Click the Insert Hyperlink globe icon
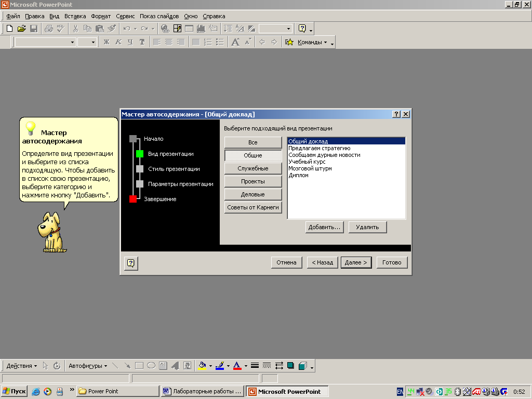Screen dimensions: 532x399 pos(165,29)
